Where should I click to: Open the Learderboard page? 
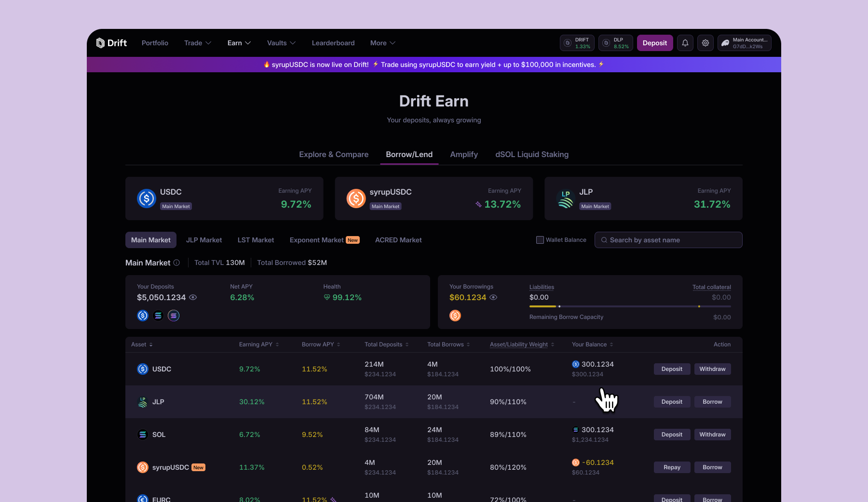coord(333,43)
